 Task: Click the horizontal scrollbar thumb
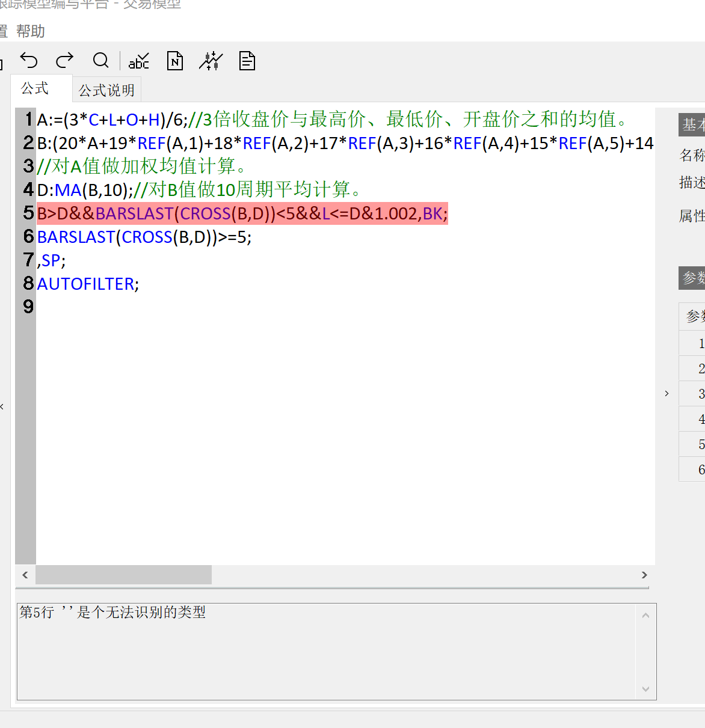(123, 575)
